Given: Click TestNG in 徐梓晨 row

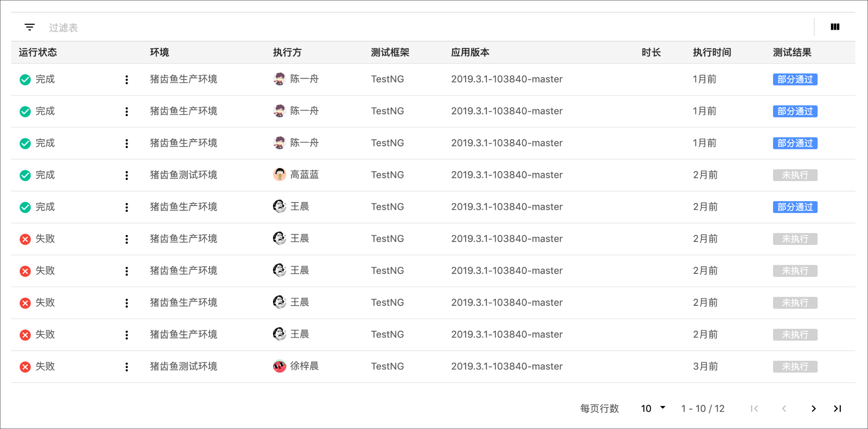Looking at the screenshot, I should [x=388, y=366].
